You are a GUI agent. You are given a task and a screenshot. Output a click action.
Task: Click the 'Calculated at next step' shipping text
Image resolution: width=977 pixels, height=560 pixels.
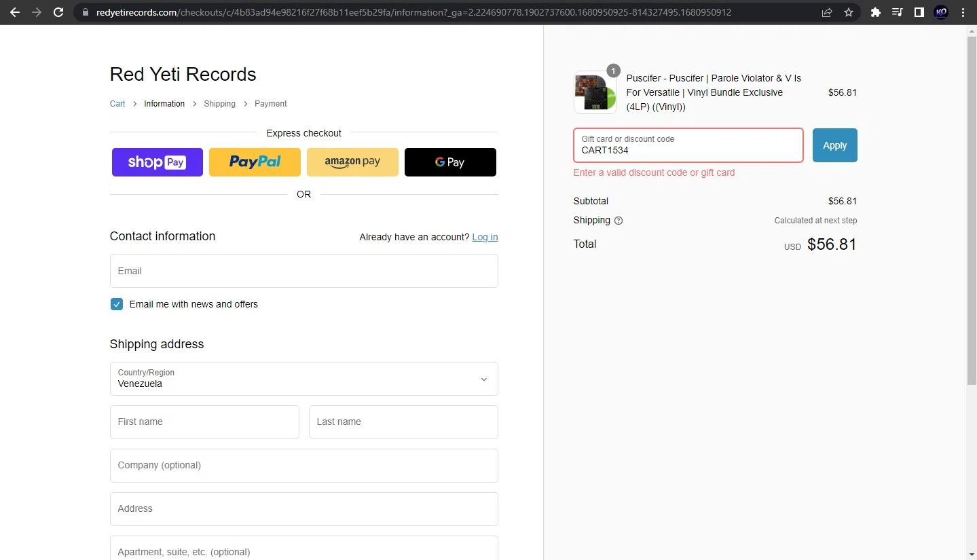pos(815,221)
